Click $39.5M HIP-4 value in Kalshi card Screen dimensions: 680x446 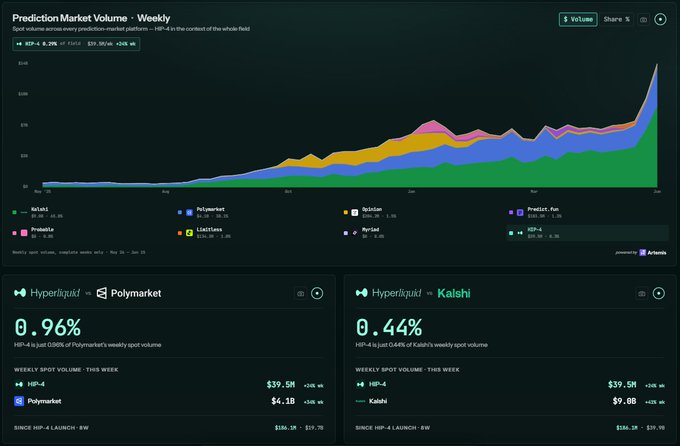[x=622, y=384]
